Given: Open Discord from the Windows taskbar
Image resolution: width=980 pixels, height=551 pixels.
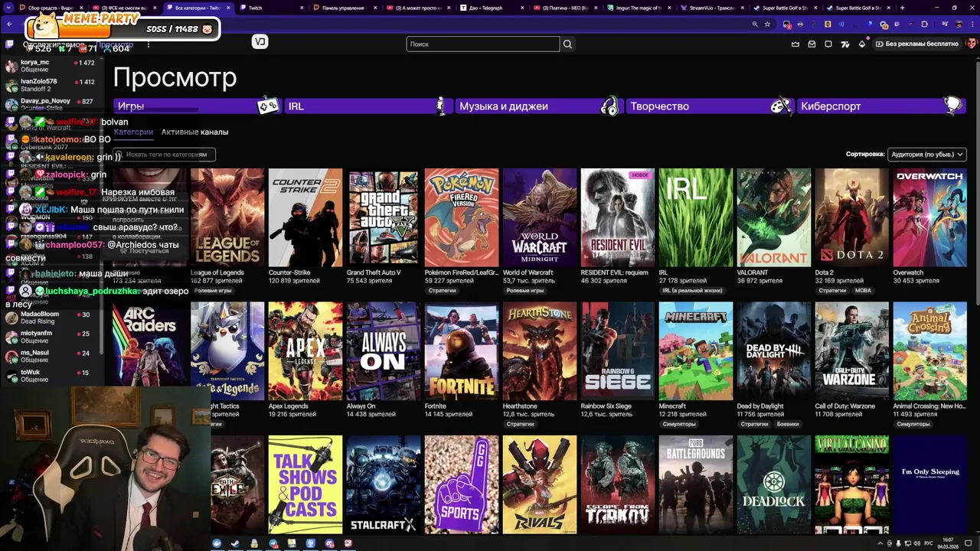Looking at the screenshot, I should (330, 543).
